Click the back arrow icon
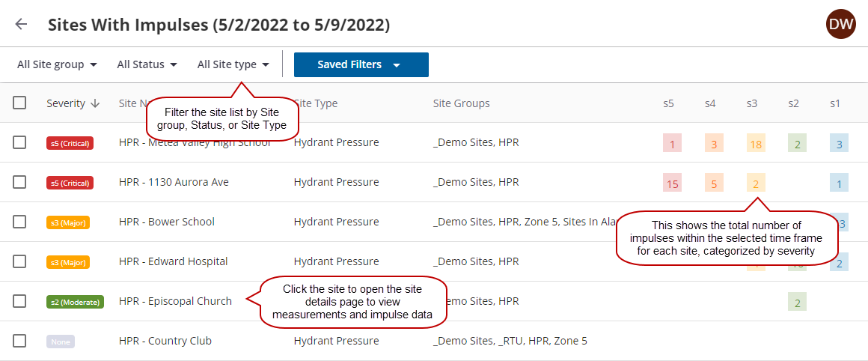Viewport: 868px width, 361px height. click(x=21, y=24)
